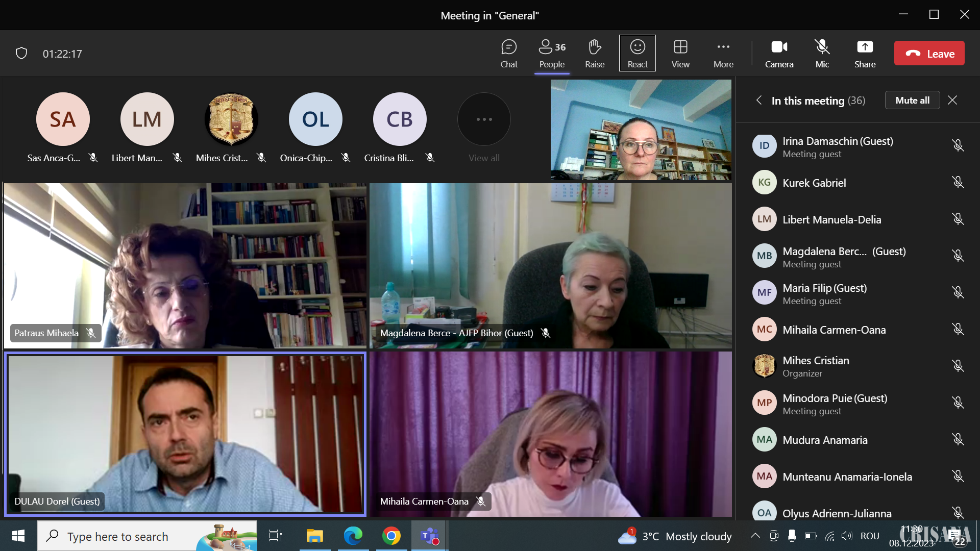
Task: Toggle the Camera on
Action: point(779,53)
